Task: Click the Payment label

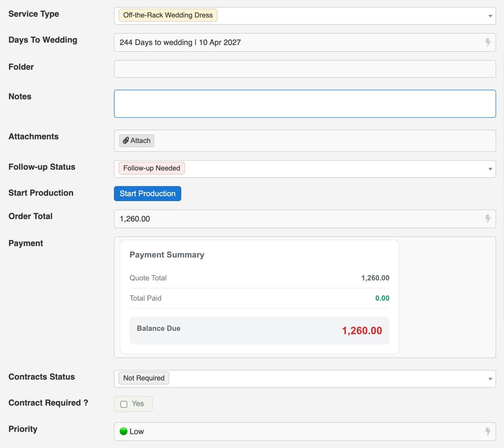Action: pyautogui.click(x=26, y=243)
